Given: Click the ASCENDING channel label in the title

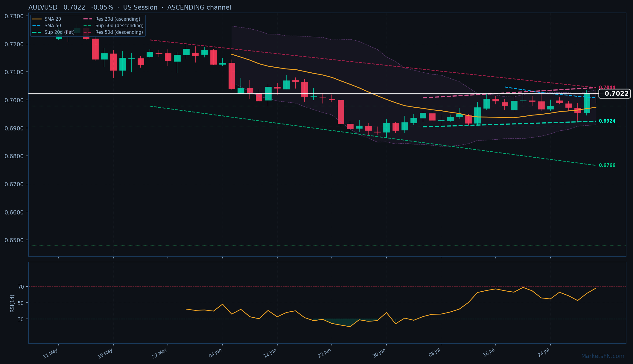Looking at the screenshot, I should (x=199, y=7).
